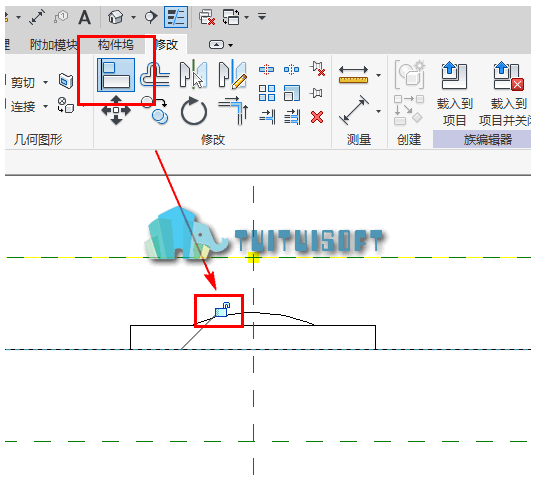Click the greyed Create Group icon
Screen dimensions: 538x483
coord(410,74)
